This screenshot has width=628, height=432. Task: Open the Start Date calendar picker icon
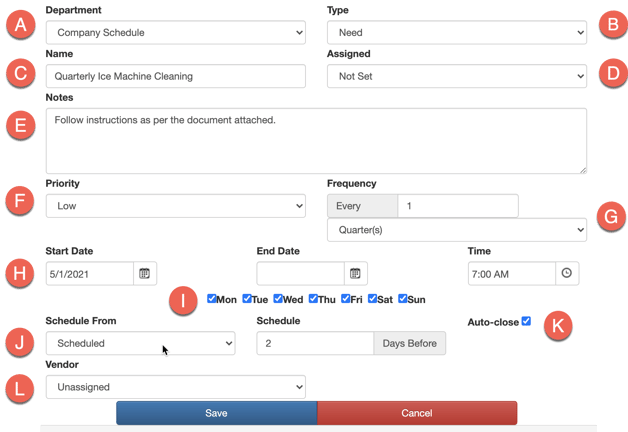[x=145, y=273]
